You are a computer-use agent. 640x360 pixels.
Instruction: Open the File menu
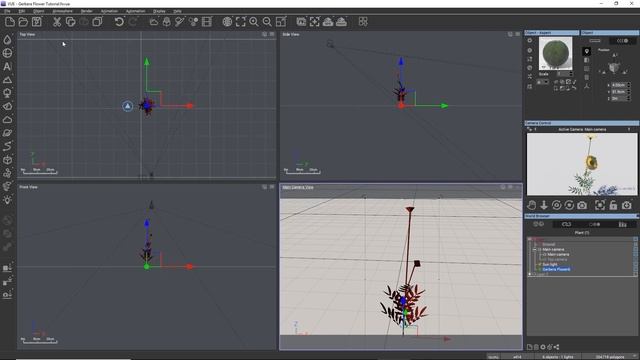tap(7, 11)
